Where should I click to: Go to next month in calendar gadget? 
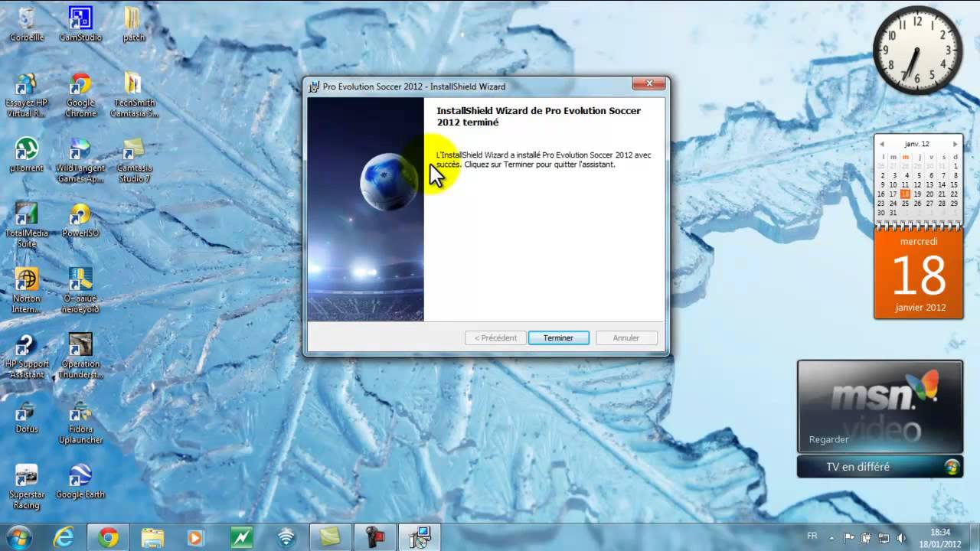point(955,144)
